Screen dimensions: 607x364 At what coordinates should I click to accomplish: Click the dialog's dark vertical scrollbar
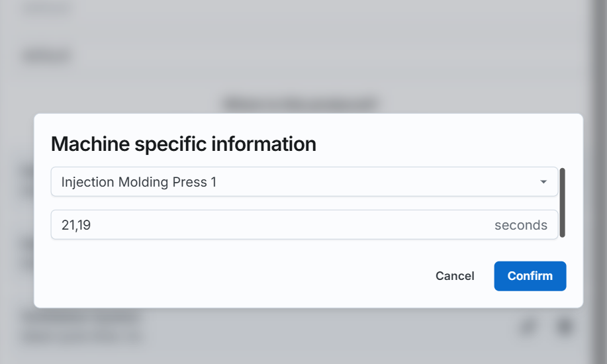click(x=562, y=203)
